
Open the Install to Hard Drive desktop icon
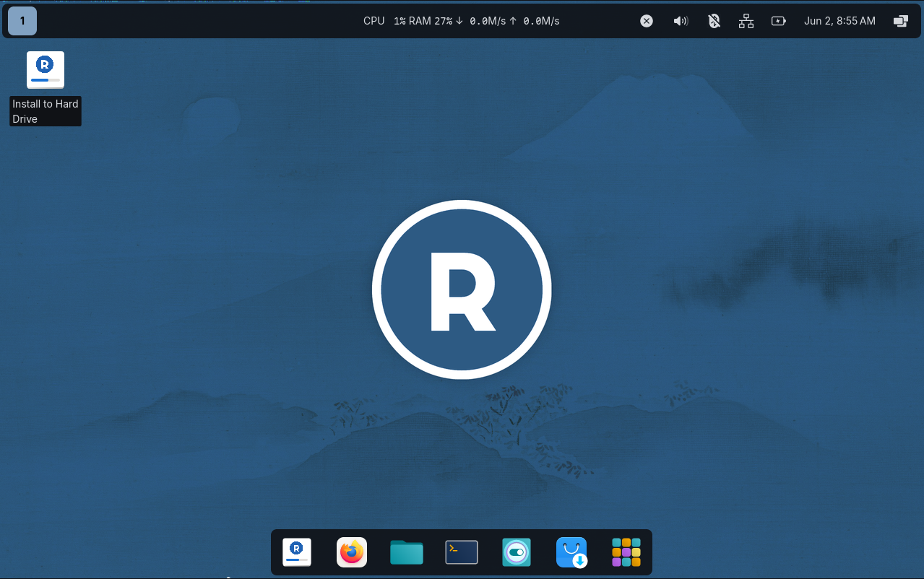coord(46,70)
